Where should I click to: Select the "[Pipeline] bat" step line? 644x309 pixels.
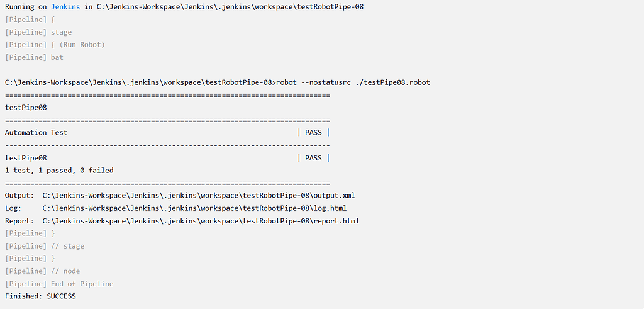pos(34,57)
